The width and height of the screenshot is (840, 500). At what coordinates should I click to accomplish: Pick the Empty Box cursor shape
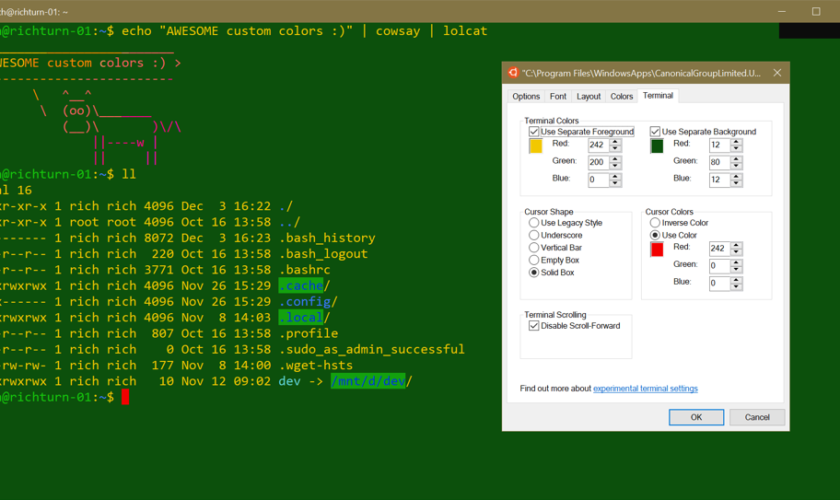[534, 260]
